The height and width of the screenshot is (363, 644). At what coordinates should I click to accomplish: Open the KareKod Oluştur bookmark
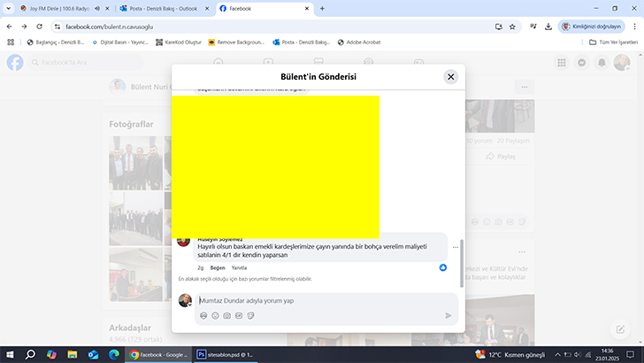pyautogui.click(x=177, y=42)
